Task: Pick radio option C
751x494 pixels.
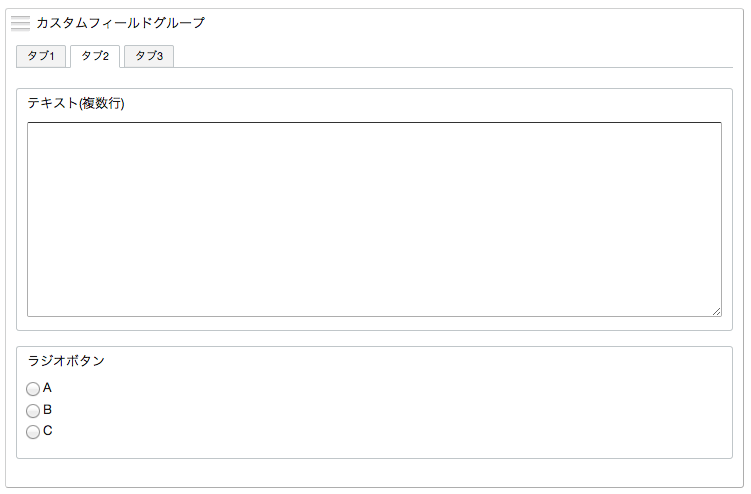Action: (33, 432)
